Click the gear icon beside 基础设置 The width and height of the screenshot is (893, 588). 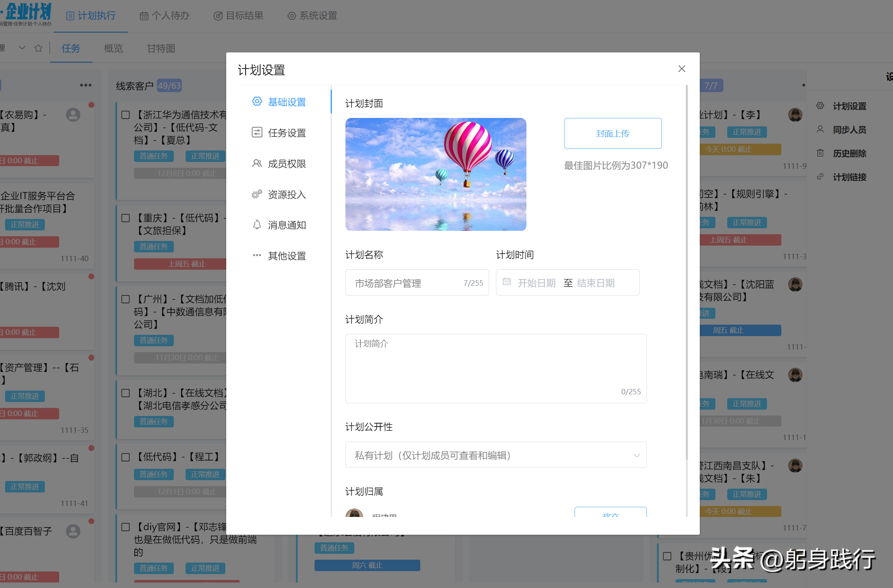point(257,101)
